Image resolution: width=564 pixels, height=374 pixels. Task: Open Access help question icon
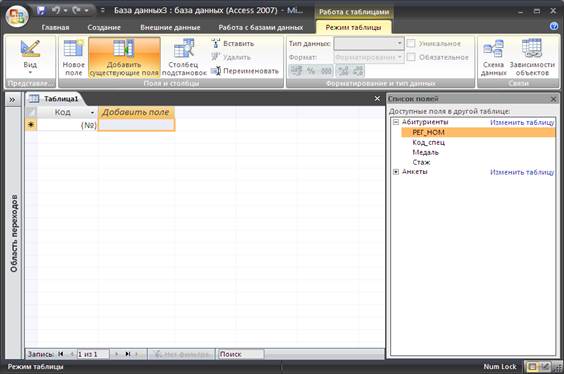click(x=554, y=26)
